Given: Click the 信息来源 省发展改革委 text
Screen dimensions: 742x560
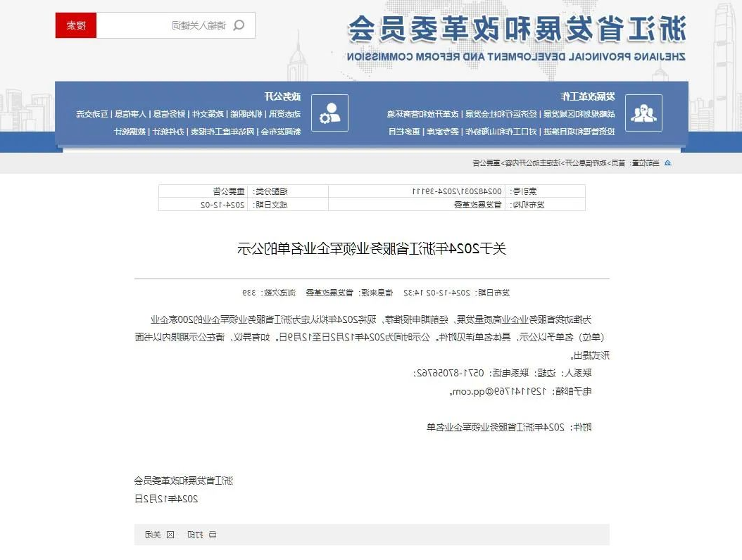Looking at the screenshot, I should [349, 293].
